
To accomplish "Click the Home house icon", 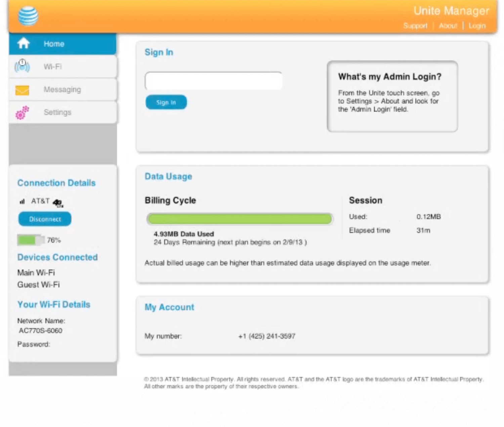I will (x=23, y=43).
